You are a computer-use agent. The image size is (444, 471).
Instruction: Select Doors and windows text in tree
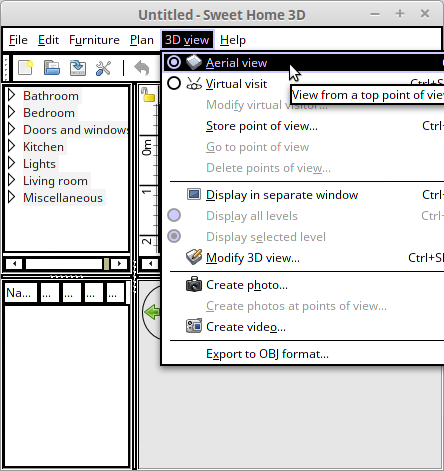coord(76,130)
